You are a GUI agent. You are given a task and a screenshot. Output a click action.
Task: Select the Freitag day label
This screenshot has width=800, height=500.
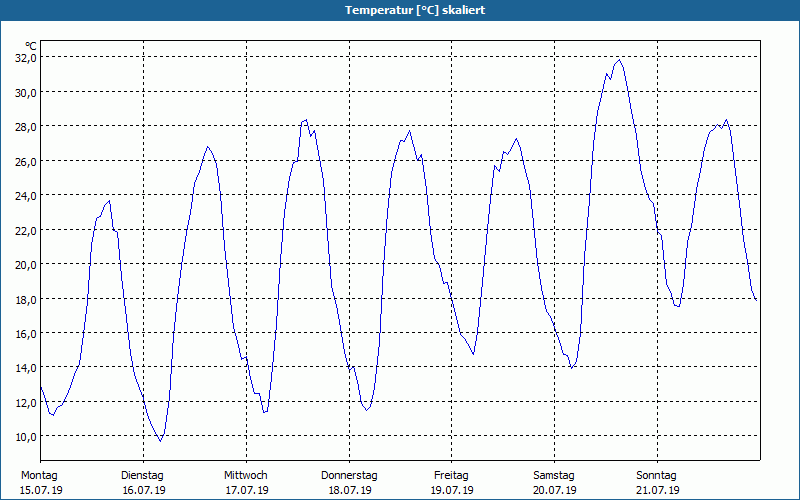(x=452, y=476)
